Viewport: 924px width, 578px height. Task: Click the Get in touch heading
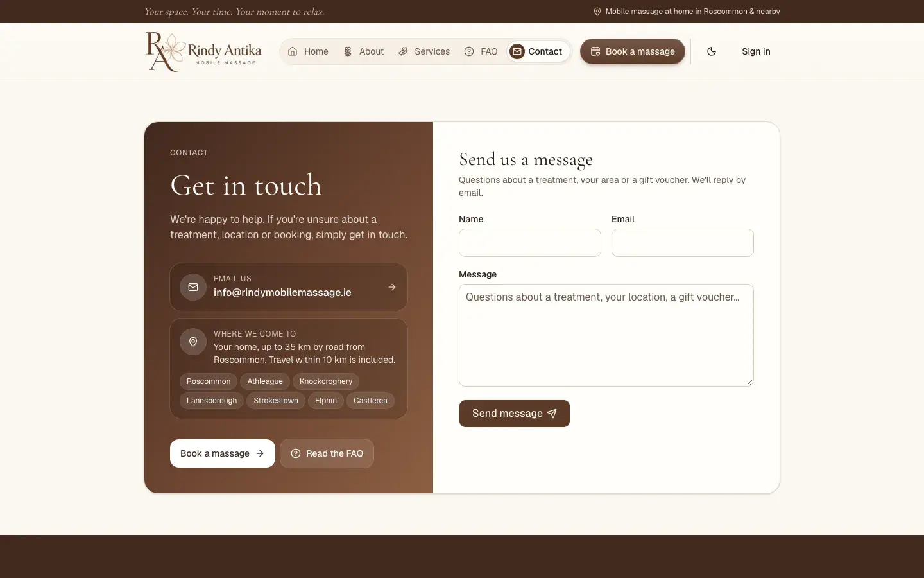pyautogui.click(x=246, y=185)
